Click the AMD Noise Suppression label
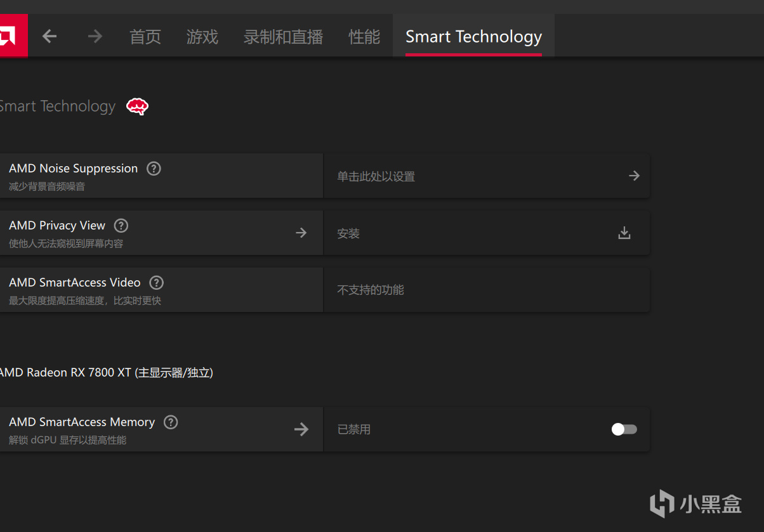This screenshot has height=532, width=764. tap(74, 169)
